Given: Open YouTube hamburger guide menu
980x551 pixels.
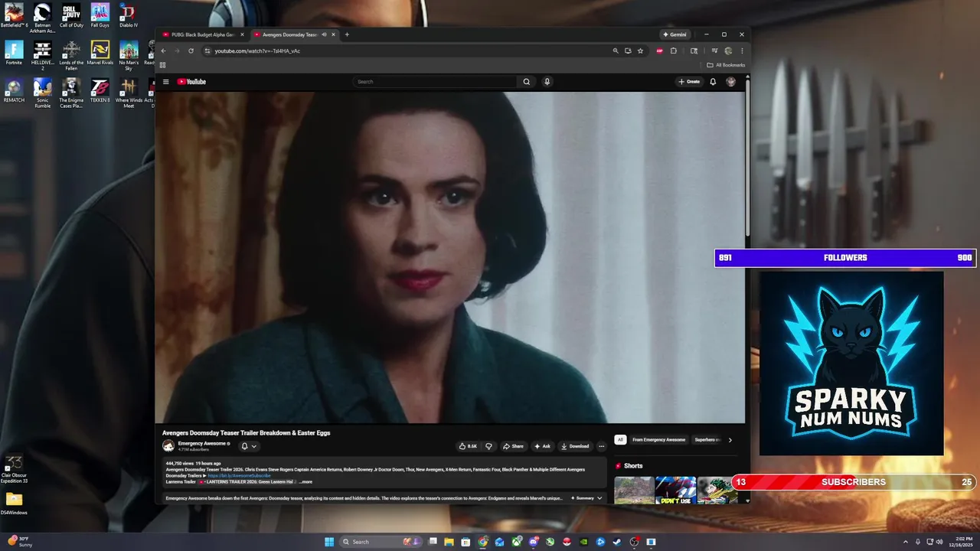Looking at the screenshot, I should [165, 82].
